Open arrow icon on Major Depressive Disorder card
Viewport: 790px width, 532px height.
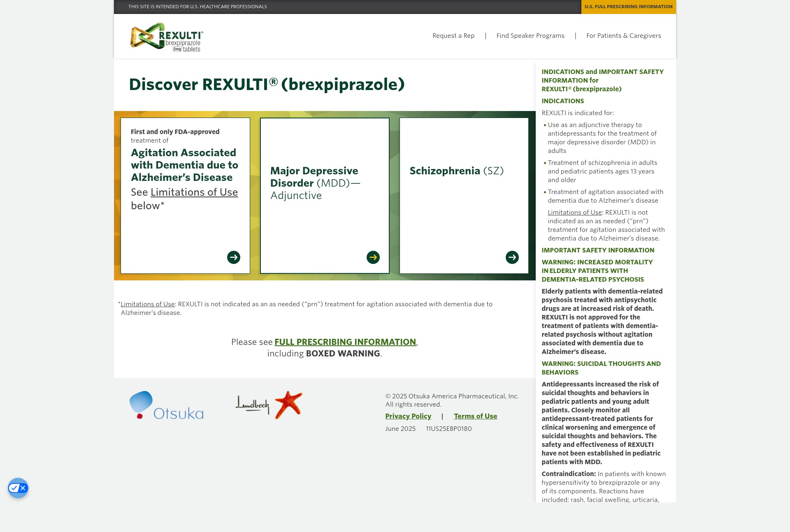(x=373, y=257)
